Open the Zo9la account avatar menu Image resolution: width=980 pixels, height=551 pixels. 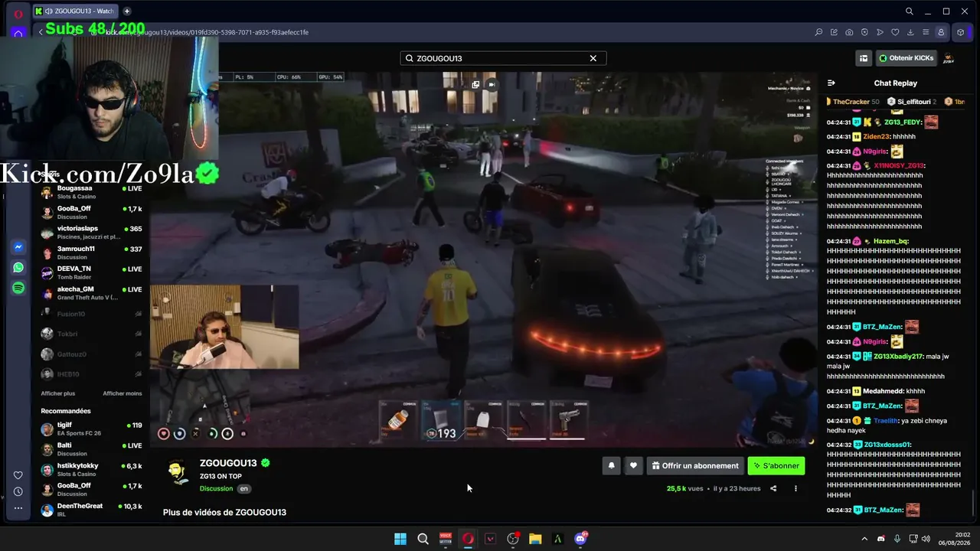[948, 58]
